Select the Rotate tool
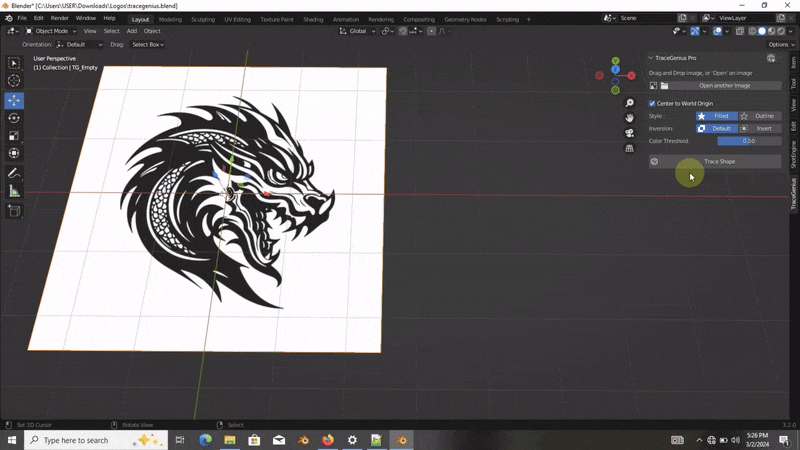800x450 pixels. pyautogui.click(x=14, y=118)
